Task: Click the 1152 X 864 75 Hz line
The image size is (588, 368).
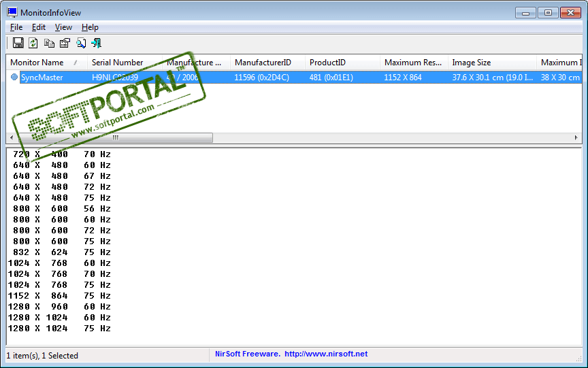Action: point(59,296)
